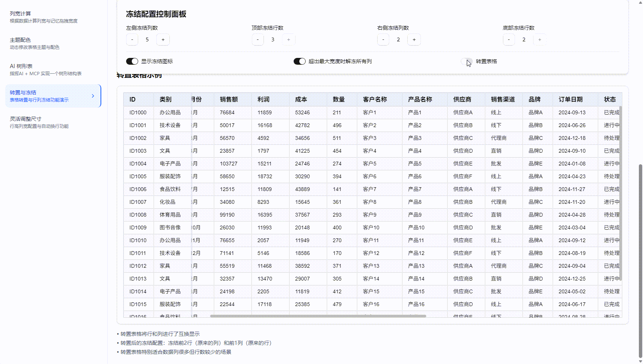Click the page's vertical scrollbar thumb
Image resolution: width=643 pixels, height=364 pixels.
[x=640, y=261]
